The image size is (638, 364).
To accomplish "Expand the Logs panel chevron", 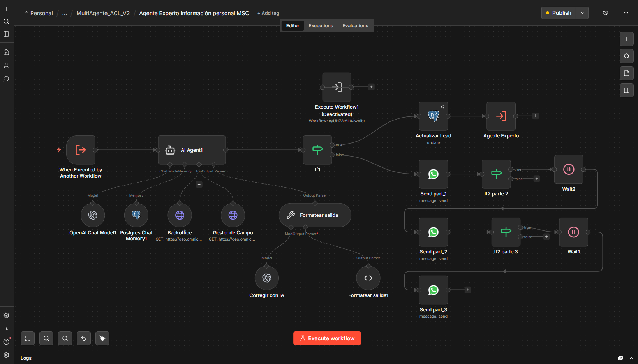I will (x=631, y=358).
